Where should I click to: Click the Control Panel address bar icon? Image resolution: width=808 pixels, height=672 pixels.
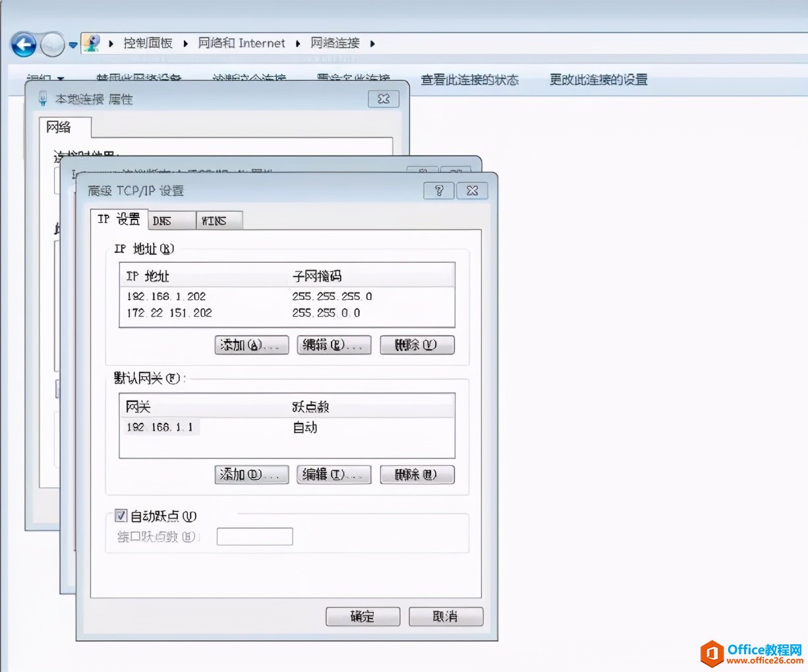coord(92,43)
